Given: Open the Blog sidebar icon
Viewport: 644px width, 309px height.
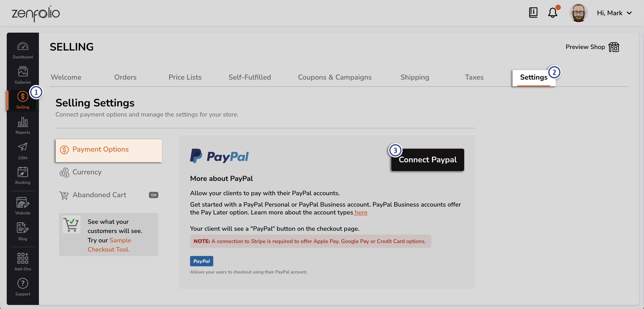Looking at the screenshot, I should (x=23, y=228).
